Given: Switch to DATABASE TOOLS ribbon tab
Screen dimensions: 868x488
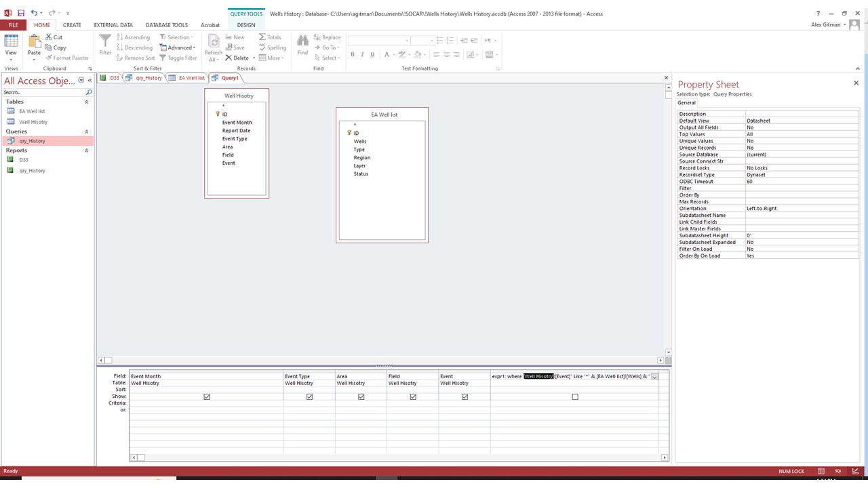Looking at the screenshot, I should pyautogui.click(x=167, y=25).
